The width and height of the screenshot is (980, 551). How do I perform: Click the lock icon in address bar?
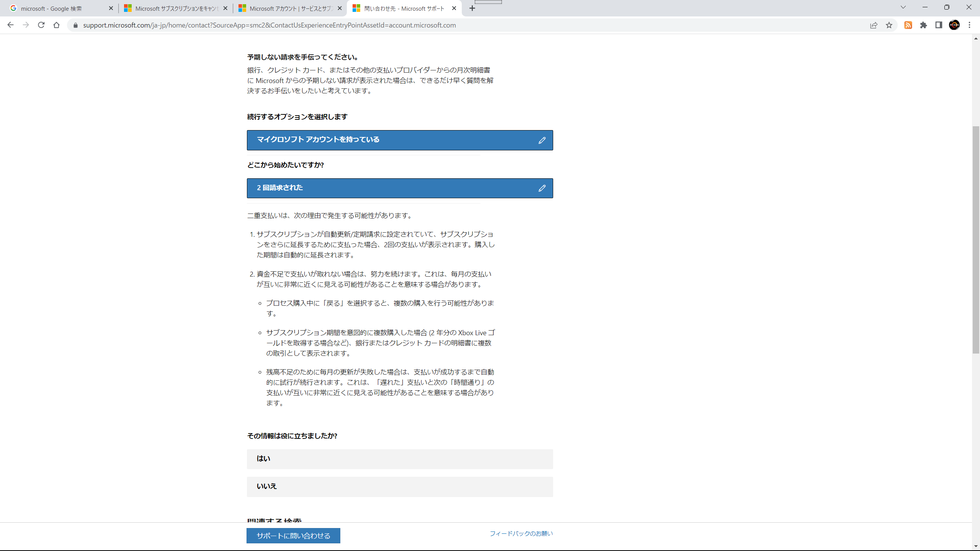click(x=75, y=25)
